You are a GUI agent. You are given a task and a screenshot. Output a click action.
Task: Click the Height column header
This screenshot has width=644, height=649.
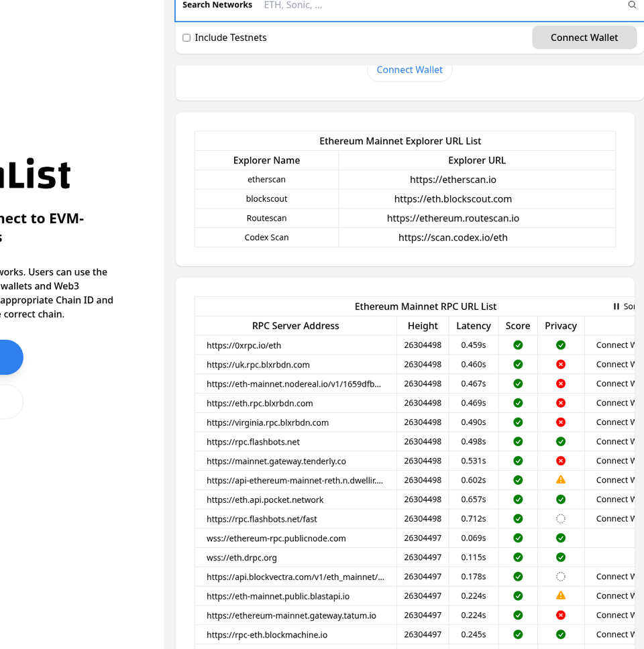423,326
